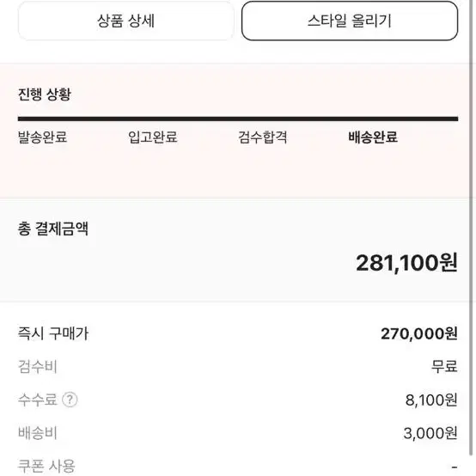Click the question mark icon beside 수수료
Image resolution: width=476 pixels, height=476 pixels.
pos(70,400)
